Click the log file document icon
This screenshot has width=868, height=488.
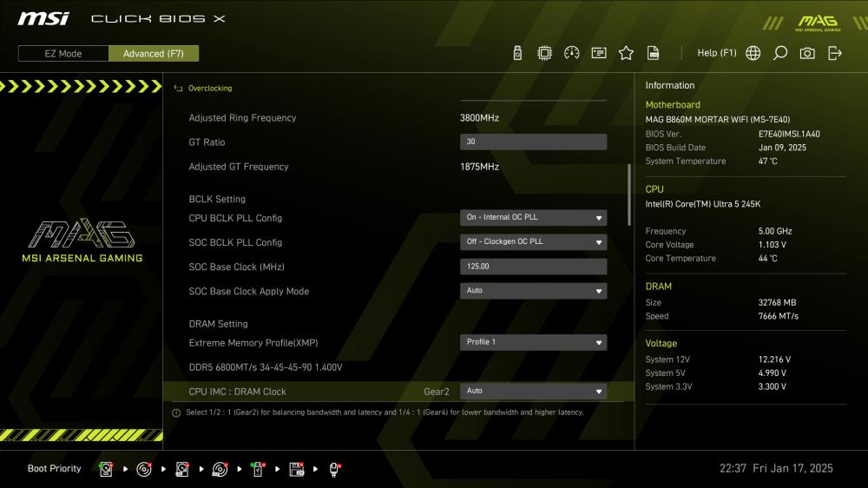tap(654, 53)
